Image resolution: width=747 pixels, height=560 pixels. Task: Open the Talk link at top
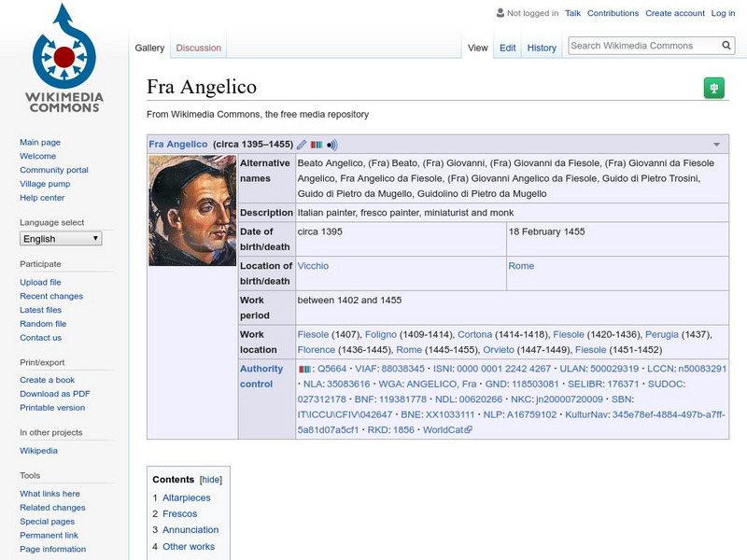pyautogui.click(x=572, y=13)
